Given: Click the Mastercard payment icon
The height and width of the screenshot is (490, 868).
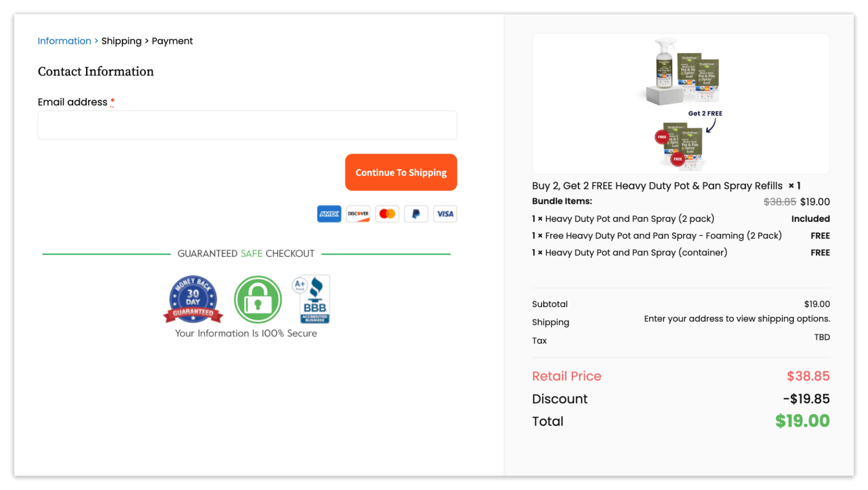Looking at the screenshot, I should [x=387, y=214].
